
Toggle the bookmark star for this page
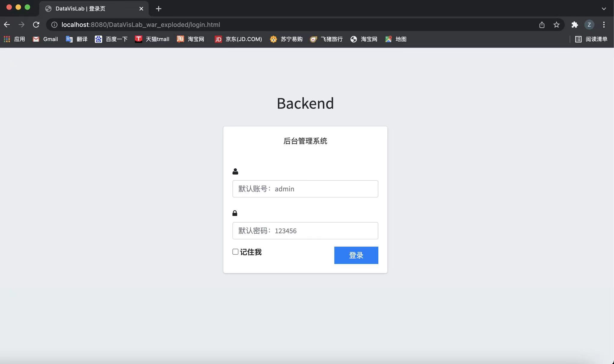tap(557, 25)
